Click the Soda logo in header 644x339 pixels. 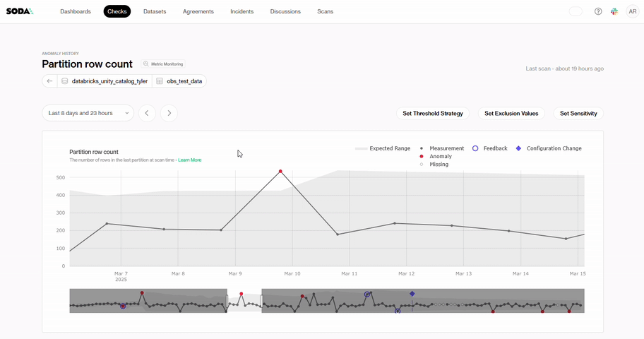tap(20, 11)
